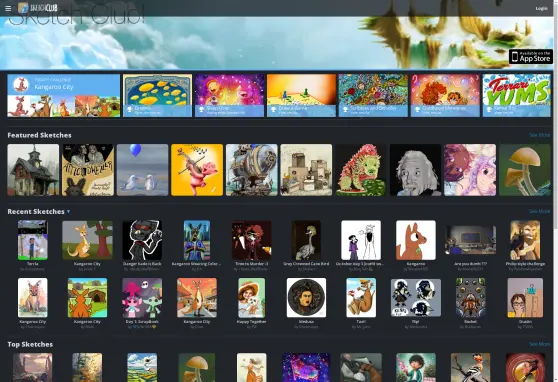Click the trophy icon on the Sleep Over contest
This screenshot has height=382, width=558.
pos(201,110)
